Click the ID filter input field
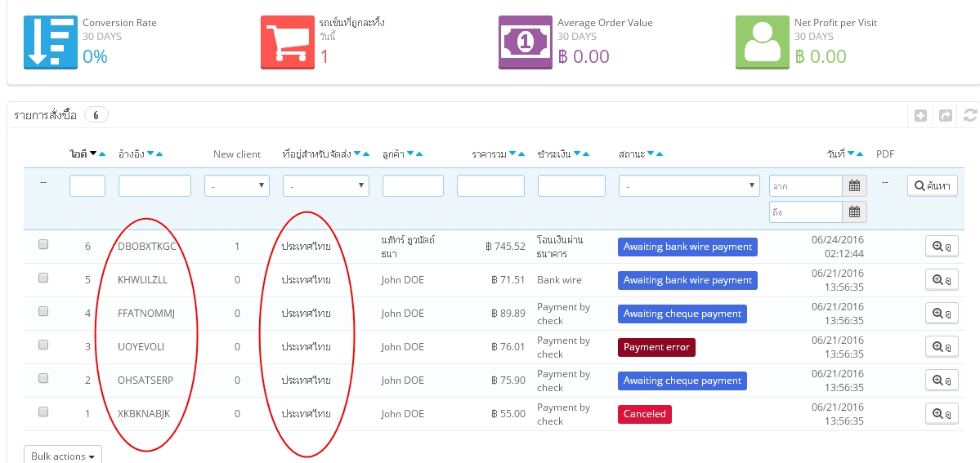Screen dimensions: 980x463 [x=87, y=185]
